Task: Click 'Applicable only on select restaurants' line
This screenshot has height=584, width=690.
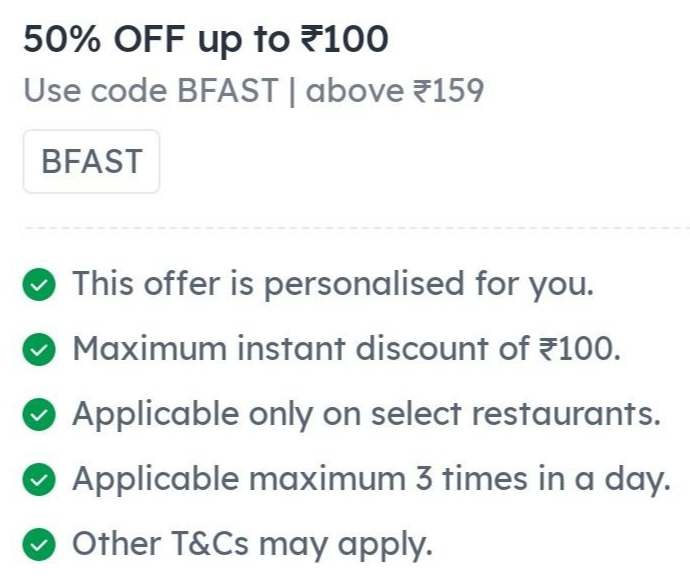Action: click(x=367, y=414)
